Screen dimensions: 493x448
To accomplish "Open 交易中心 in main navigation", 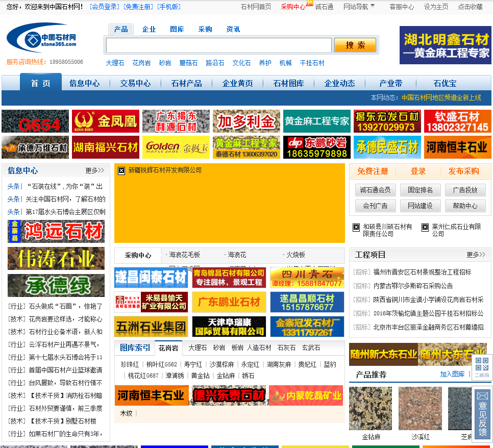I will (x=135, y=83).
